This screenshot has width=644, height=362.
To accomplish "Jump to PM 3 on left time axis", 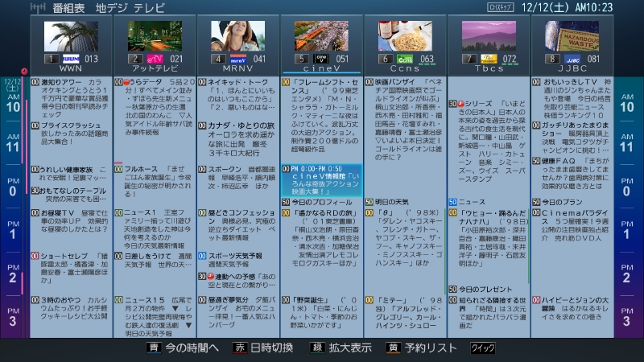I will 13,316.
